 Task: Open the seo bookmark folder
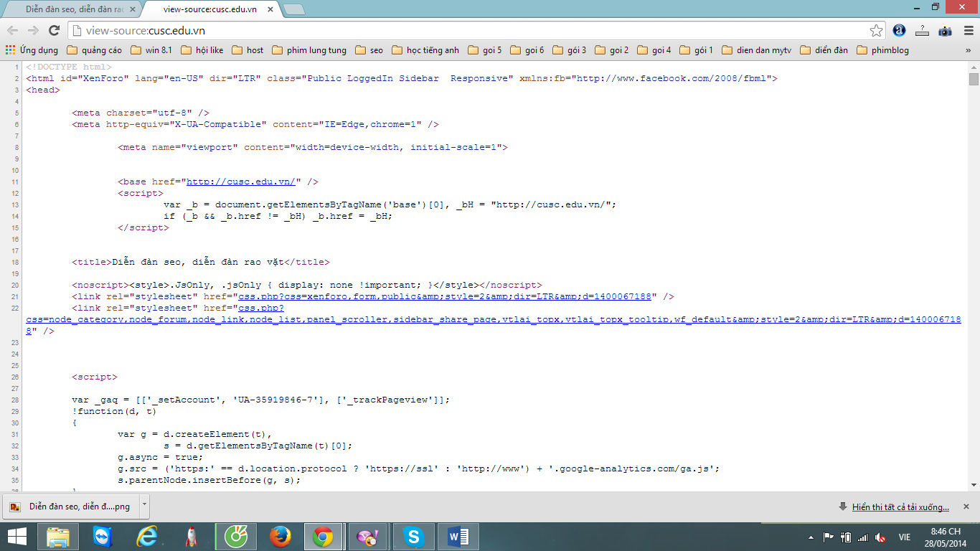click(x=369, y=50)
